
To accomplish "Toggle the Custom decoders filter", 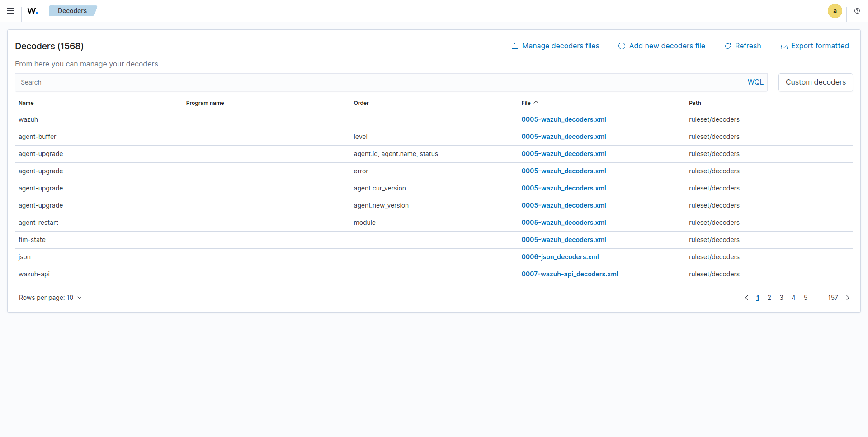I will click(x=816, y=82).
